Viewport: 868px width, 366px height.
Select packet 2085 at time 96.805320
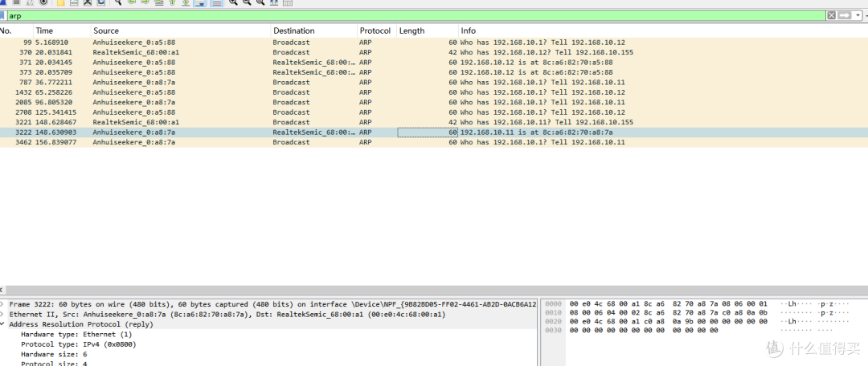(434, 102)
